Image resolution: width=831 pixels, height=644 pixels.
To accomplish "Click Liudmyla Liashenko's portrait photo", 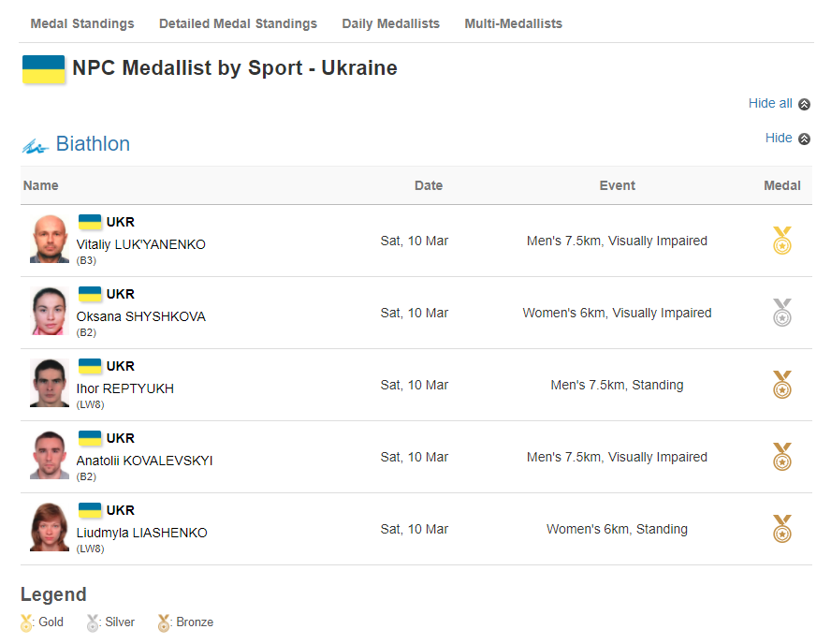I will pyautogui.click(x=50, y=527).
